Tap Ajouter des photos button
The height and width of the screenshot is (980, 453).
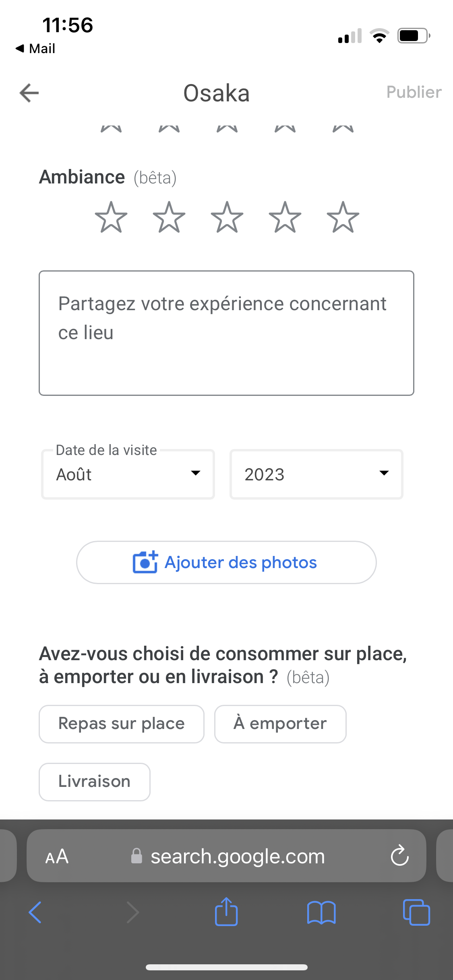[226, 562]
